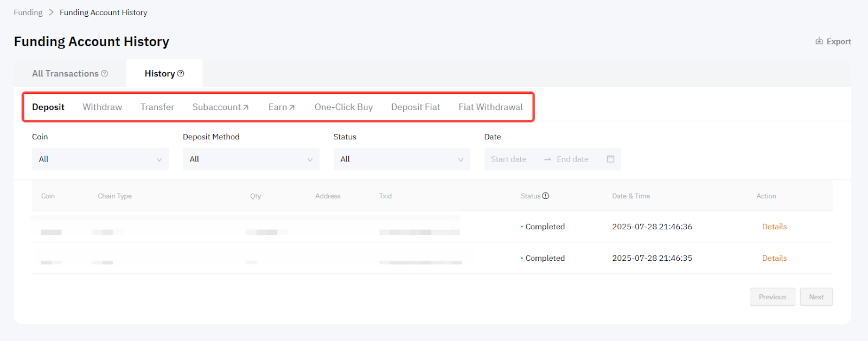
Task: Click the Start date input field
Action: [509, 159]
